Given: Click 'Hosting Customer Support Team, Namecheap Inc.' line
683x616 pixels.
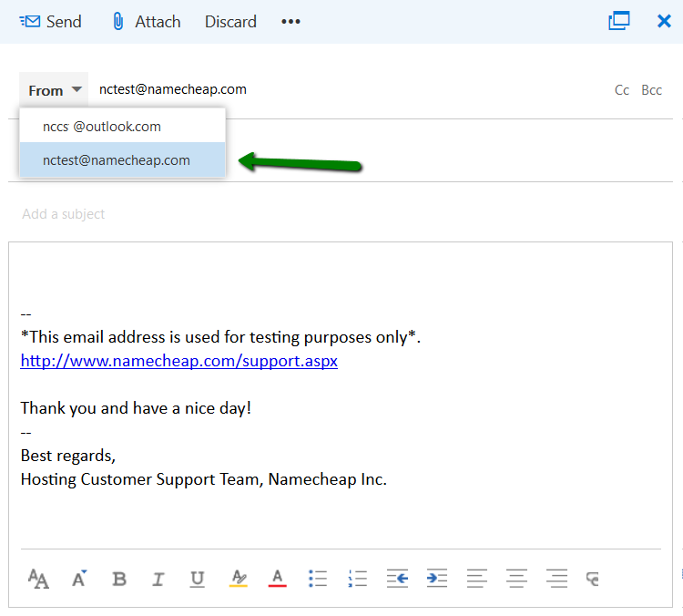Looking at the screenshot, I should (x=203, y=479).
